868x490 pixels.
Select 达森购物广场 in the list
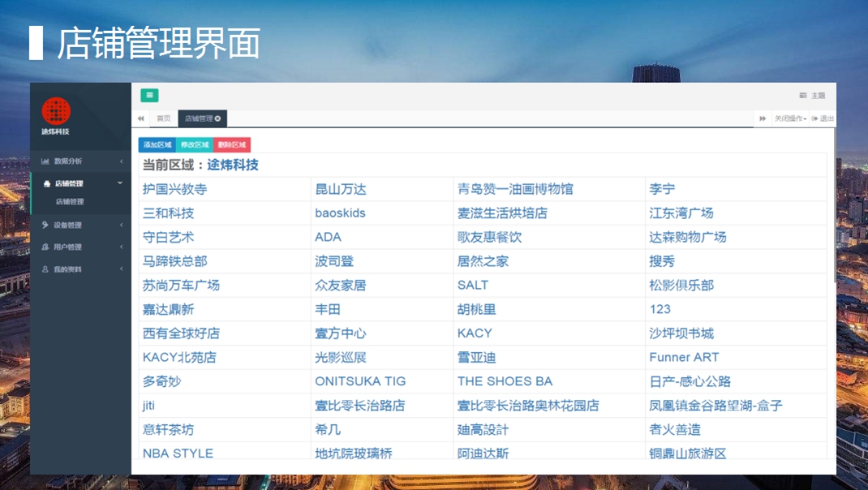click(x=688, y=238)
